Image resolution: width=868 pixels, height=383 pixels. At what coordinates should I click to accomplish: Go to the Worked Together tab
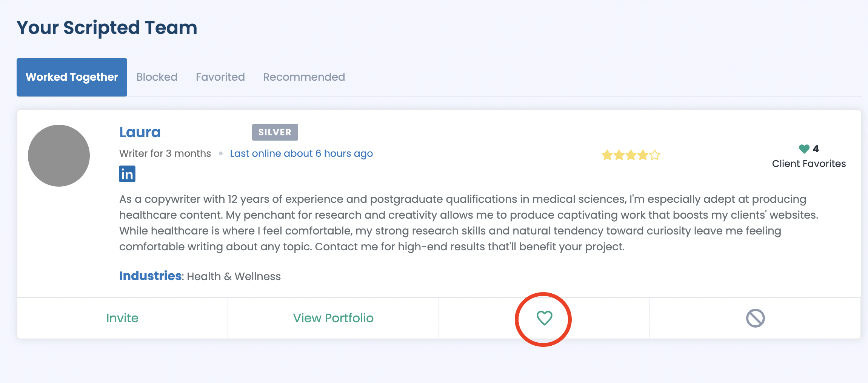72,77
